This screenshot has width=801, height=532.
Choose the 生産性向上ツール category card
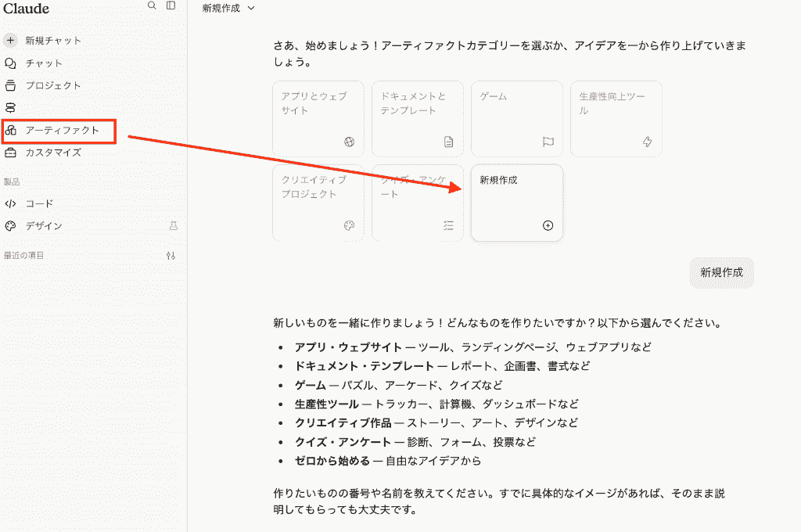616,119
